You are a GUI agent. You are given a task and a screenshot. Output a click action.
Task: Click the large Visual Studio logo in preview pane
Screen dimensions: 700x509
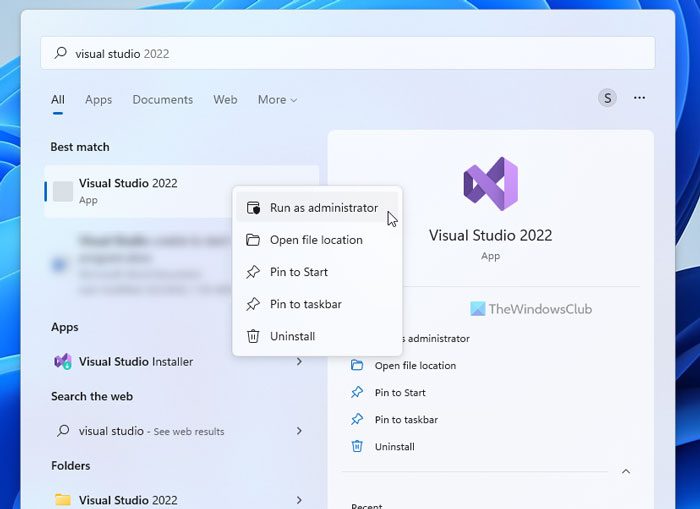(491, 184)
